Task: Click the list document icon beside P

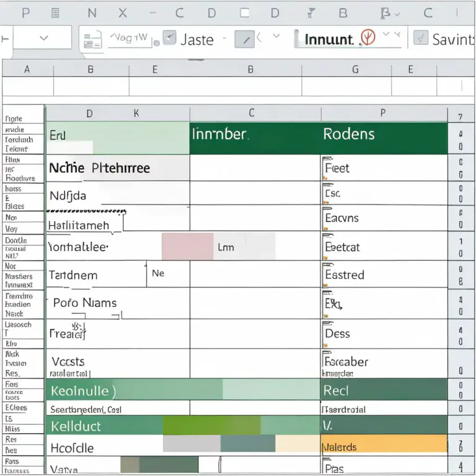Action: (55, 13)
